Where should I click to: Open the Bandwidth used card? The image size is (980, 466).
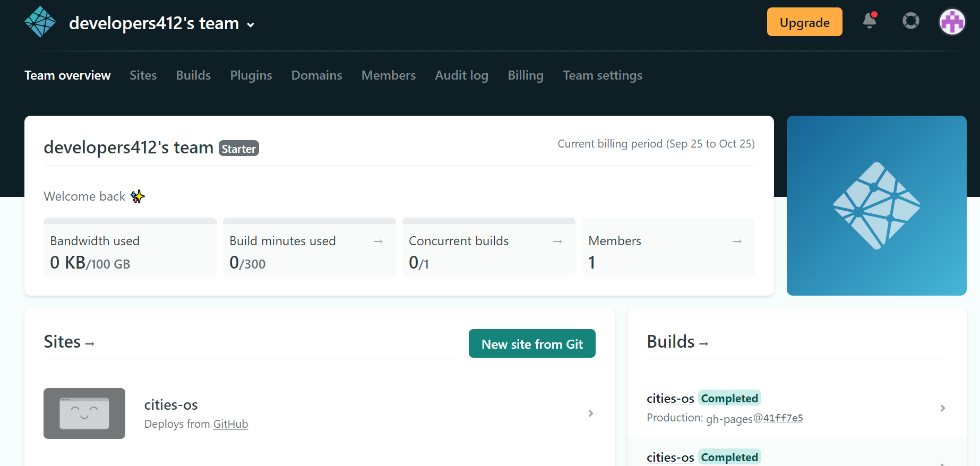[130, 247]
